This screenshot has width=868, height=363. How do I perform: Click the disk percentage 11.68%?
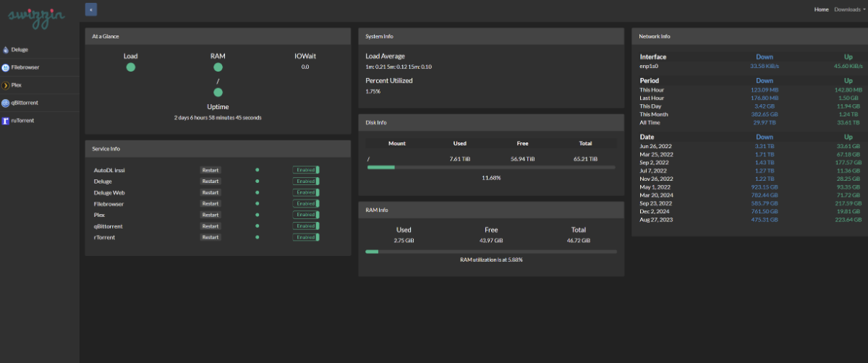coord(491,177)
